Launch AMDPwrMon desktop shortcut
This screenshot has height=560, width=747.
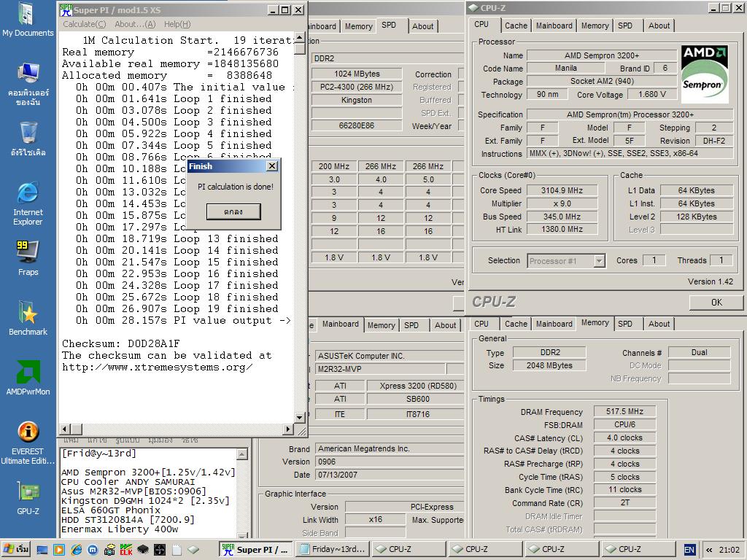(x=28, y=378)
